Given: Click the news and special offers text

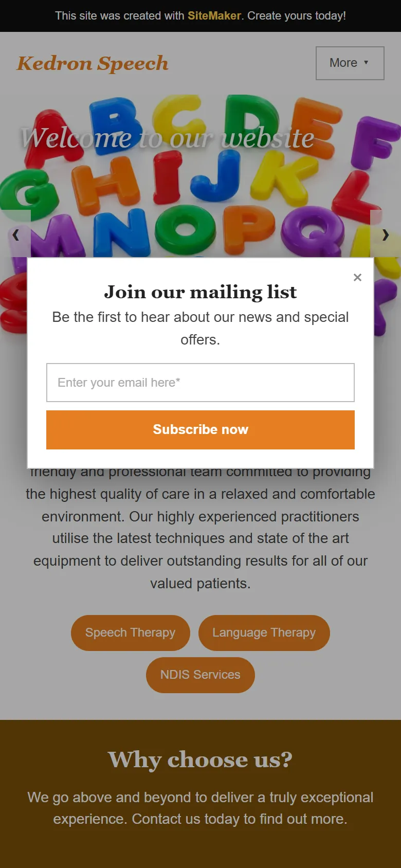Looking at the screenshot, I should point(200,328).
